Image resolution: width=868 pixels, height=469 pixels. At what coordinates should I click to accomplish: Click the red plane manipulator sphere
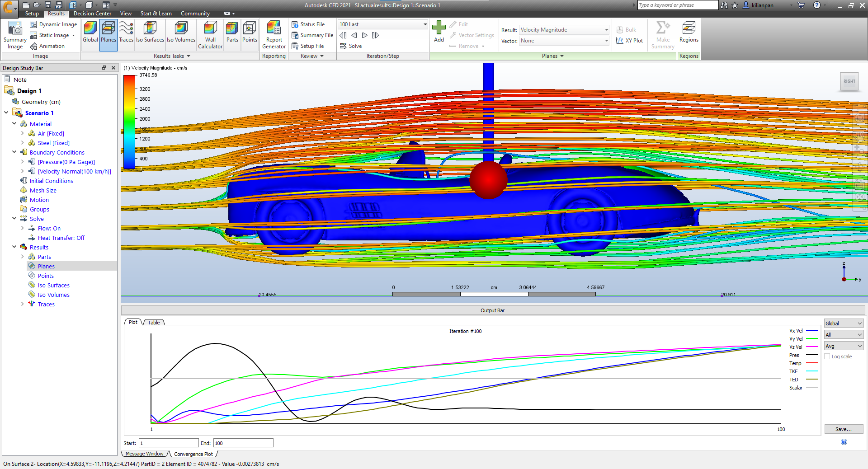(488, 180)
